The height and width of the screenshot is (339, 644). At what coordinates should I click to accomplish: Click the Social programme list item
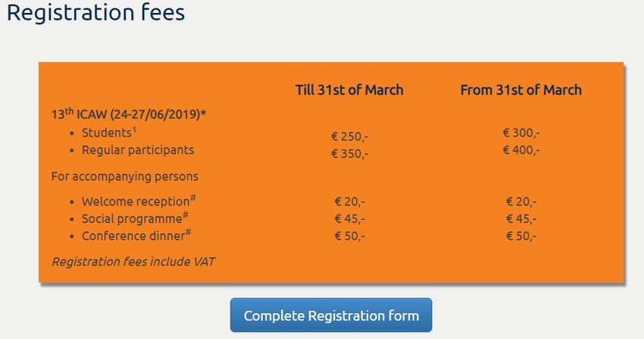pos(135,218)
